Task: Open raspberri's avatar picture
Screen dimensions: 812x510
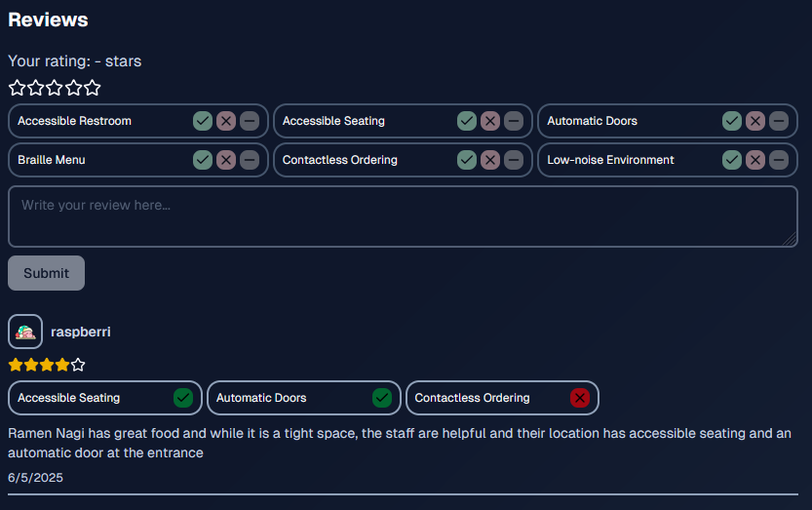Action: point(25,332)
